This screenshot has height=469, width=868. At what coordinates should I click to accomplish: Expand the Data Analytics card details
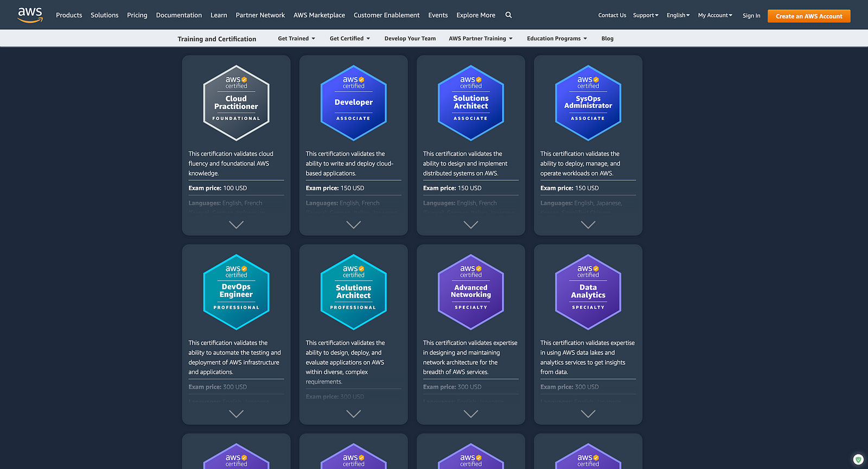pos(588,414)
